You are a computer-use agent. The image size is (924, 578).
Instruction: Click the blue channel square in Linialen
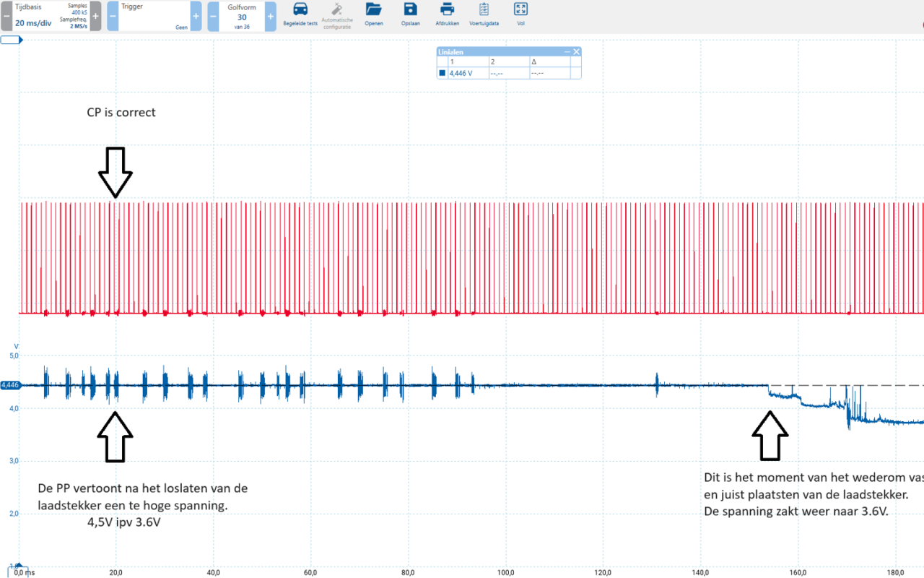pyautogui.click(x=443, y=73)
